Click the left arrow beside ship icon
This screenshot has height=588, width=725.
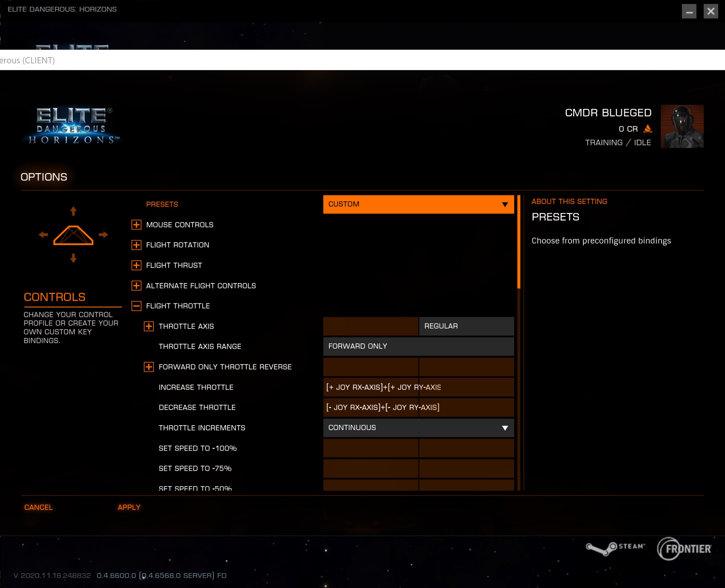pyautogui.click(x=43, y=234)
